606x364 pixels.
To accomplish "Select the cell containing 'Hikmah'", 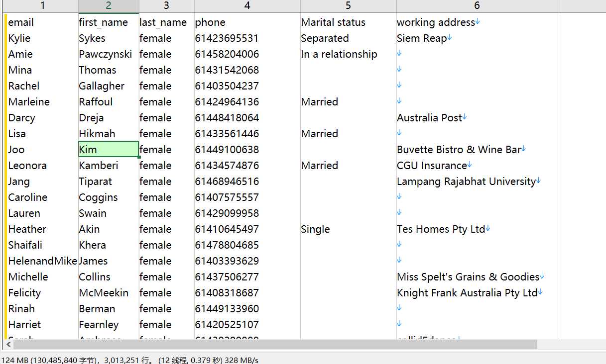I will point(109,134).
